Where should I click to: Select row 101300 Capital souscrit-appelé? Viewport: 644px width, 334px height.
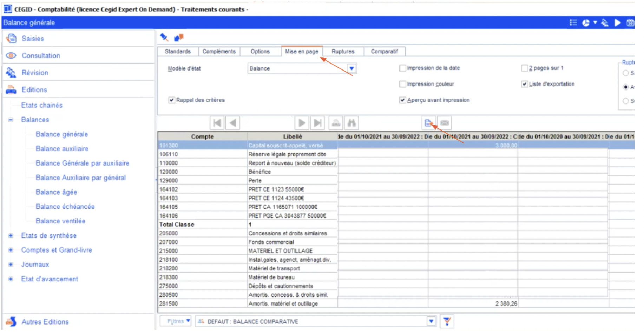click(396, 145)
